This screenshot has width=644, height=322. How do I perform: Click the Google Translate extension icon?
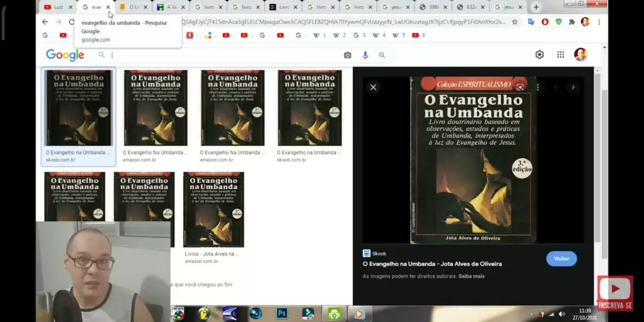coord(531,21)
